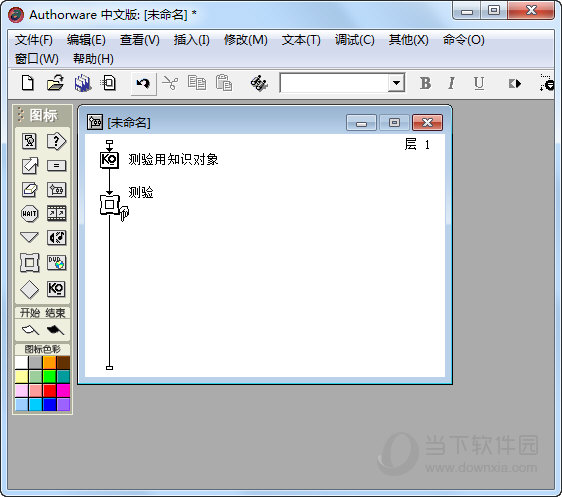562x497 pixels.
Task: Choose the white icon color swatch
Action: 21,363
